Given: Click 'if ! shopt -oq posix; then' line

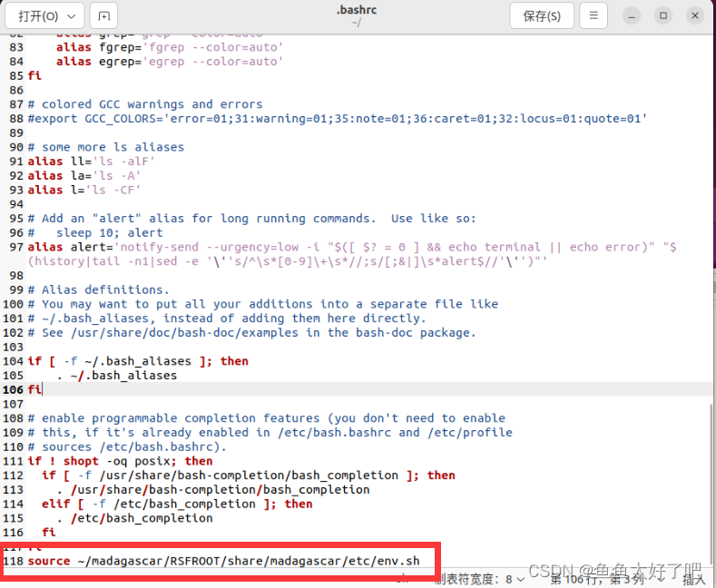Looking at the screenshot, I should 120,461.
